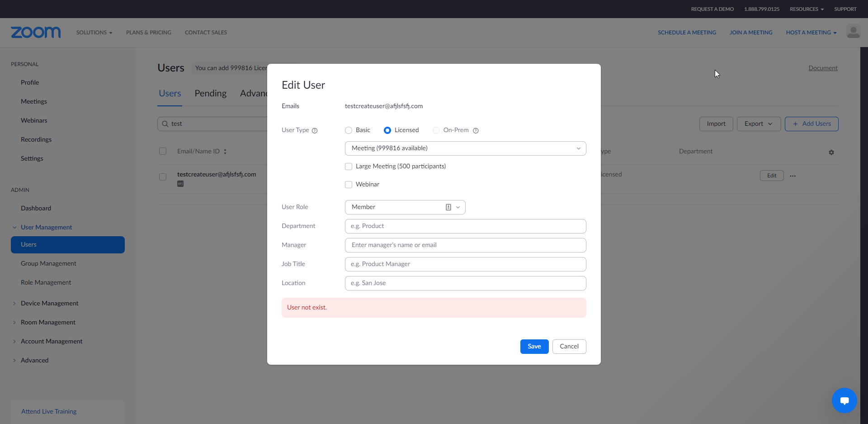Click the Department input field
This screenshot has height=424, width=868.
pos(465,226)
